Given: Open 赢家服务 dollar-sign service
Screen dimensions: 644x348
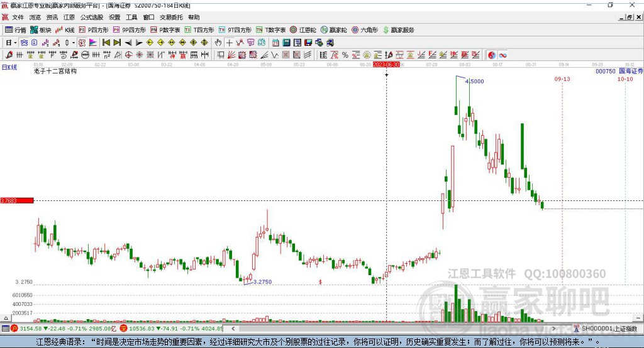Looking at the screenshot, I should tap(398, 30).
